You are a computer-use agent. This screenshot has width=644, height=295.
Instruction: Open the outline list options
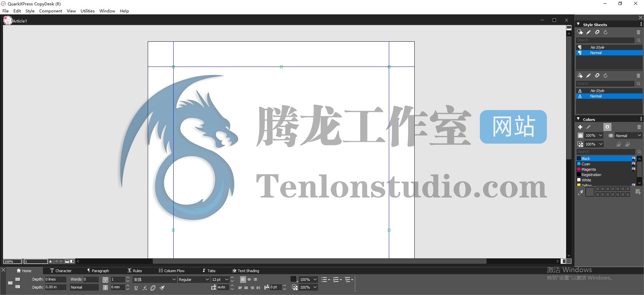point(349,280)
